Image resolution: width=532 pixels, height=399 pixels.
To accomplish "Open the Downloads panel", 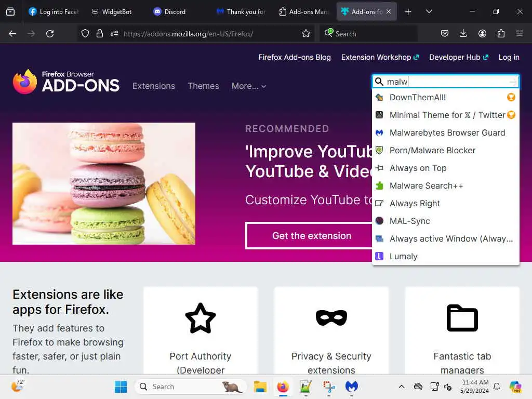I will [463, 33].
